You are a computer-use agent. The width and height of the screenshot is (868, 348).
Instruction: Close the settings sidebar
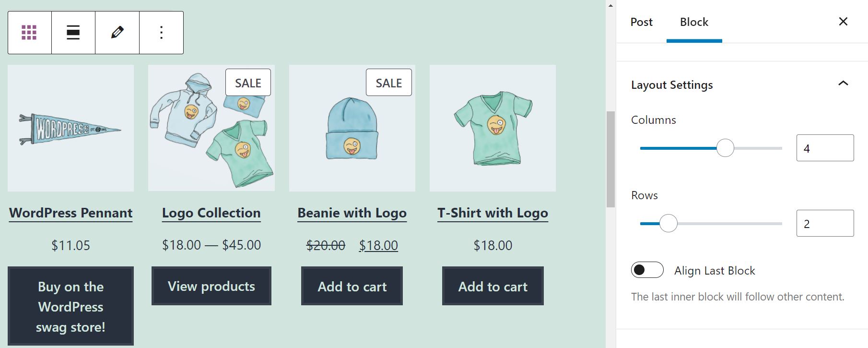coord(843,22)
